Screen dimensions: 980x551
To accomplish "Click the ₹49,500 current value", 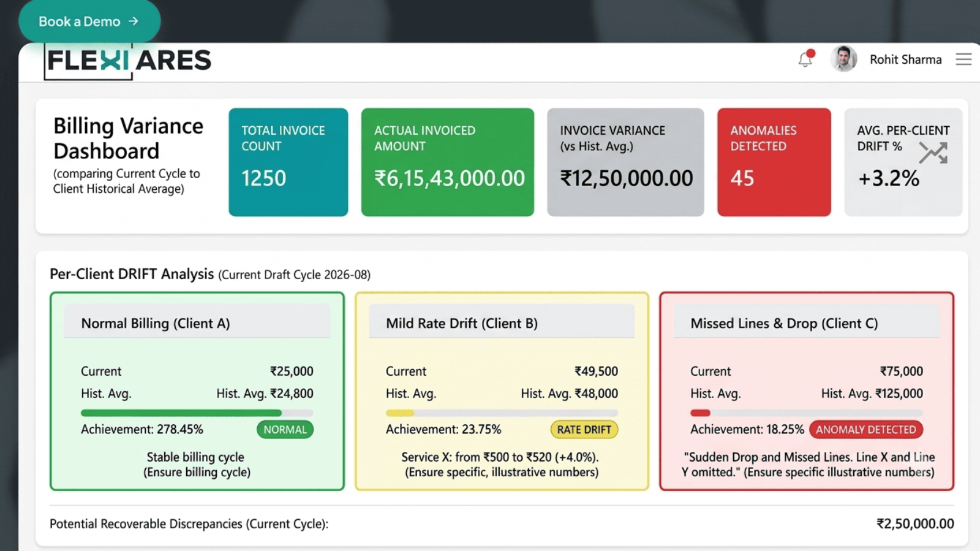I will [596, 371].
